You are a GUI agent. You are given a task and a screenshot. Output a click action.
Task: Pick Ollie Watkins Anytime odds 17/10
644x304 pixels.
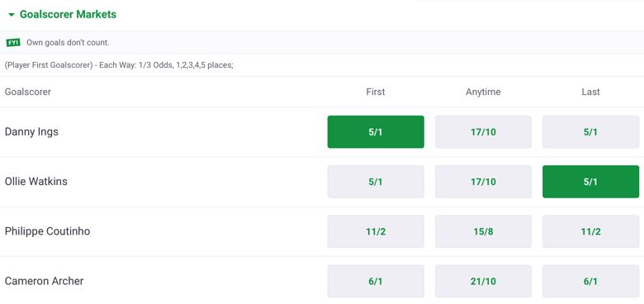(483, 182)
